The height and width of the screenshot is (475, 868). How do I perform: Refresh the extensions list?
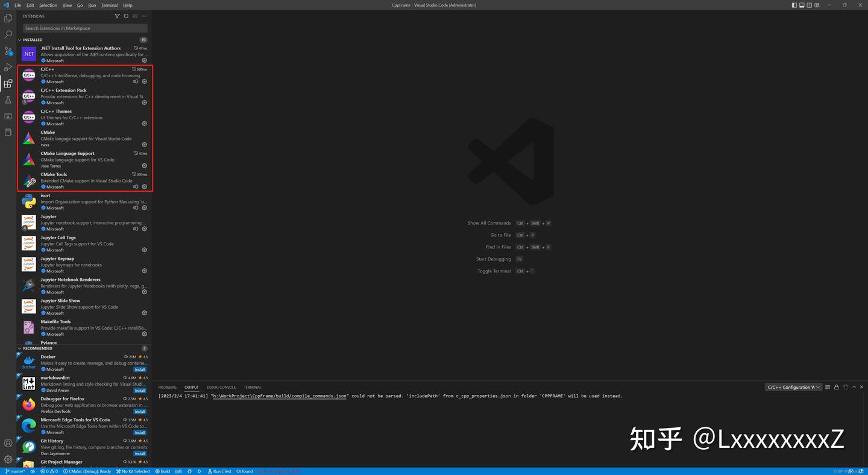click(x=126, y=16)
